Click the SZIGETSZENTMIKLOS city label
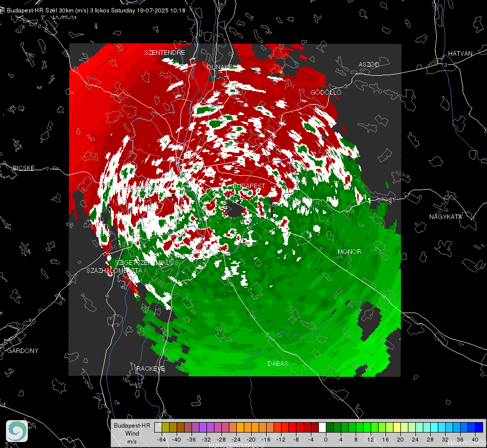Viewport: 487px width, 448px height. point(147,262)
